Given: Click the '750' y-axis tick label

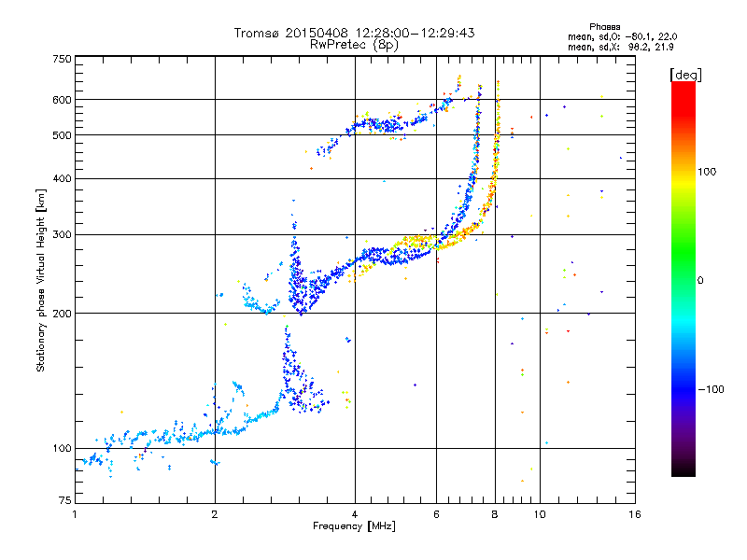Looking at the screenshot, I should click(x=62, y=59).
